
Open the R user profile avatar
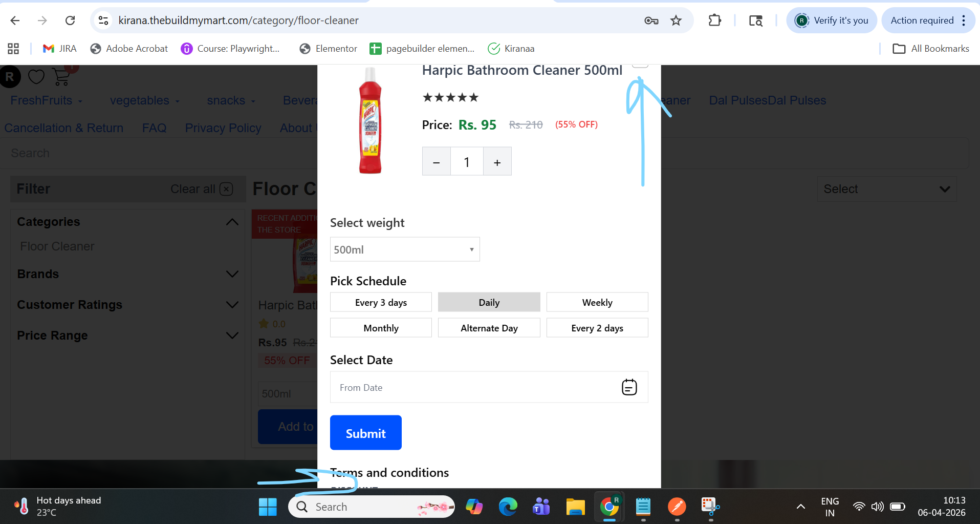click(10, 77)
